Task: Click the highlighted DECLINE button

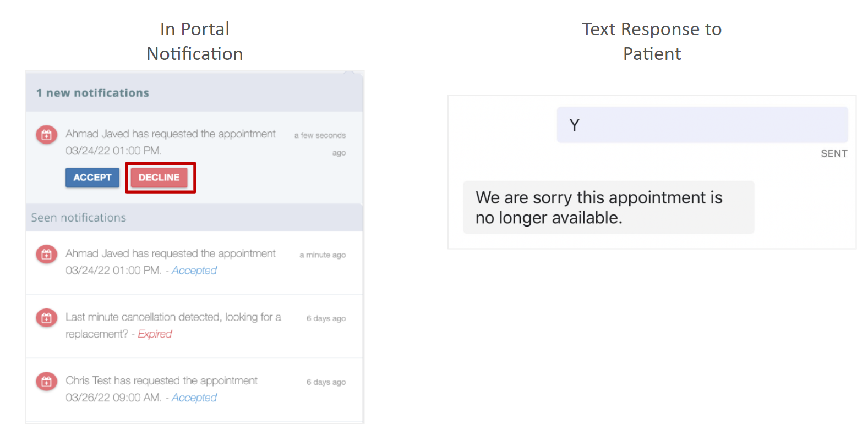Action: pos(160,177)
